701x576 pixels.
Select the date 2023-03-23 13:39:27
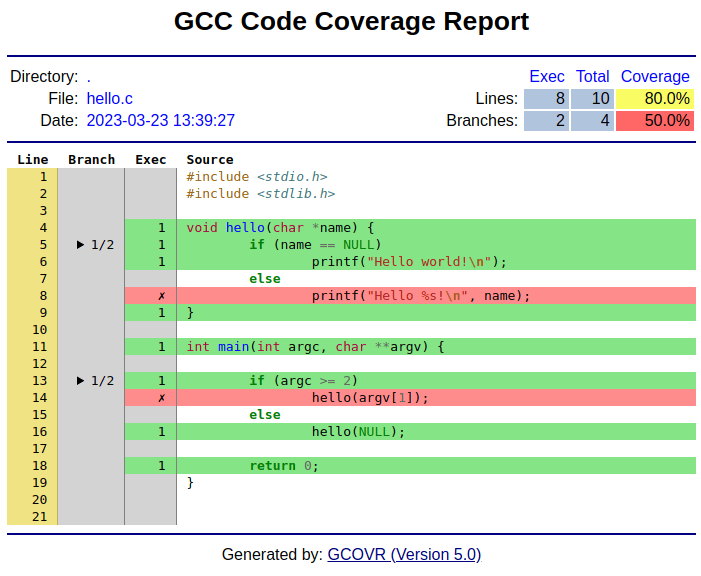tap(160, 120)
